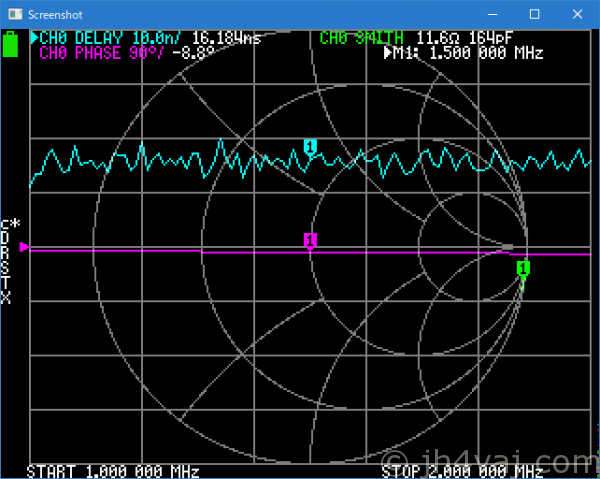This screenshot has height=479, width=600.
Task: Click the X calibration status letter
Action: (6, 298)
